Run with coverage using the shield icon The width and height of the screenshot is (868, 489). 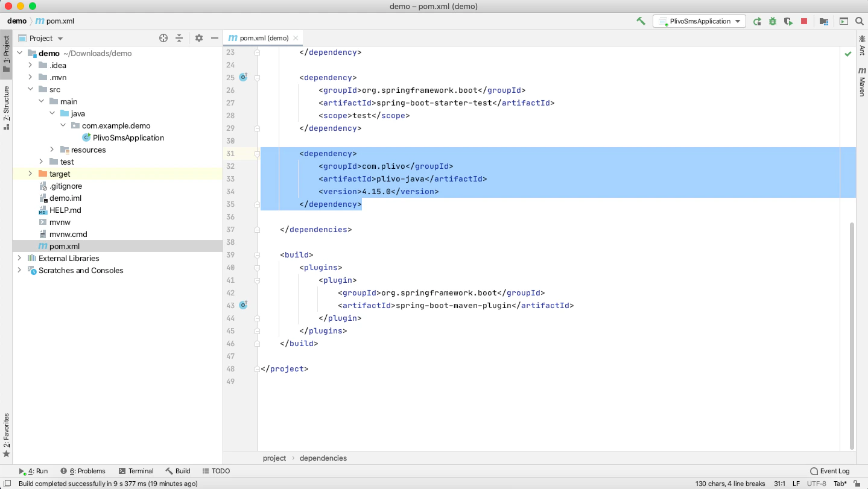(x=788, y=21)
